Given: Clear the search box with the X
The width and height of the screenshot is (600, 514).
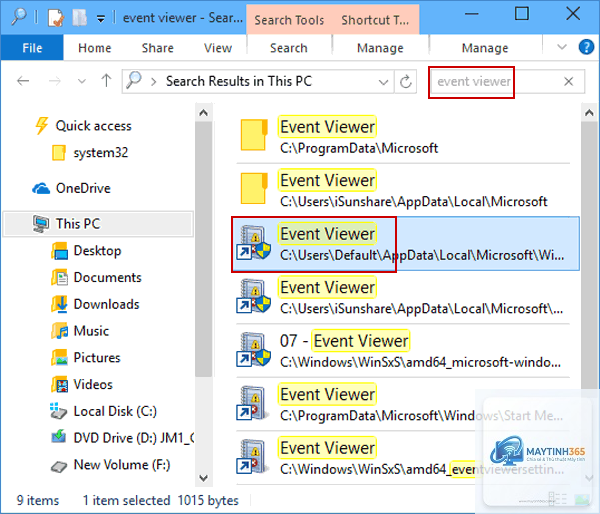Looking at the screenshot, I should (x=569, y=81).
